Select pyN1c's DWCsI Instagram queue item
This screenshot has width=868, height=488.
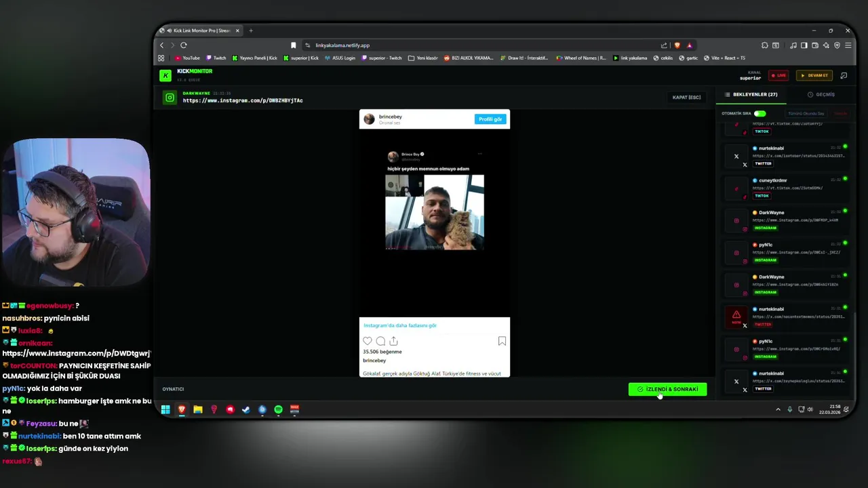click(x=785, y=252)
